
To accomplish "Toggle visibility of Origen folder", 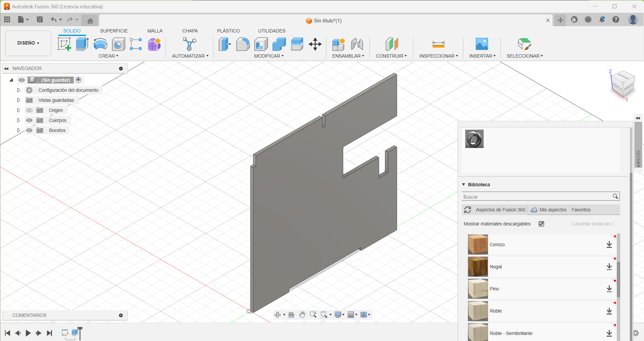I will coord(29,110).
